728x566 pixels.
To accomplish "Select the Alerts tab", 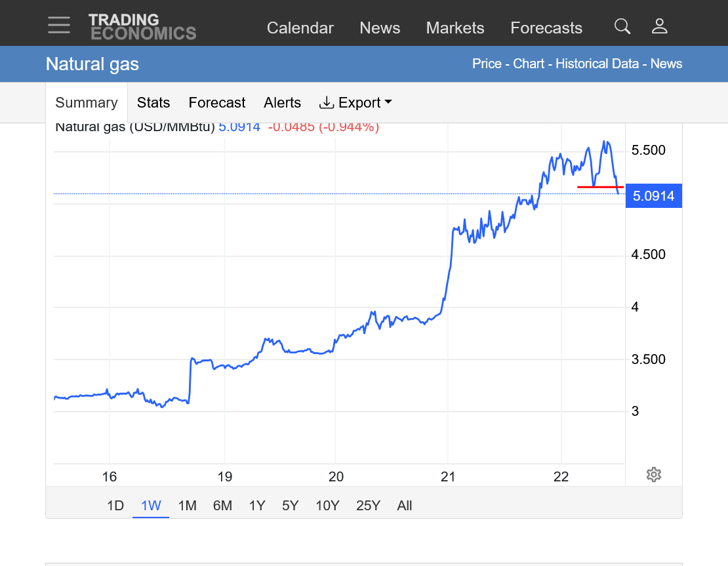I will click(282, 103).
